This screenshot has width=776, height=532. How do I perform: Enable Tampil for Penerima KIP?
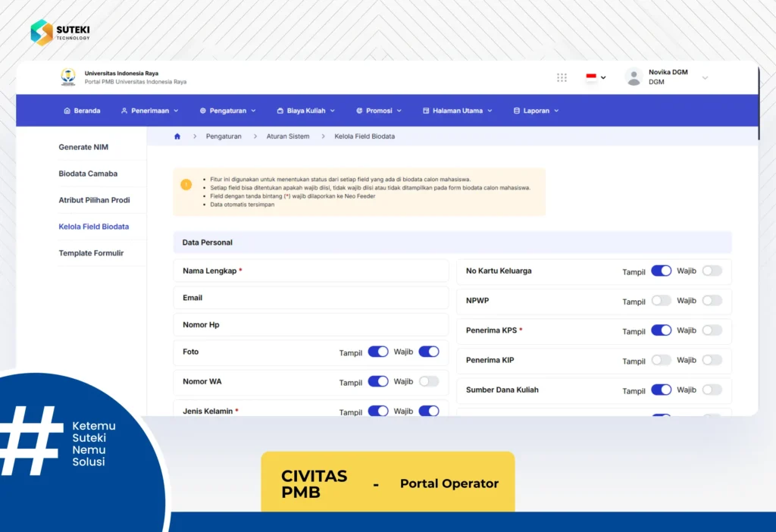661,360
